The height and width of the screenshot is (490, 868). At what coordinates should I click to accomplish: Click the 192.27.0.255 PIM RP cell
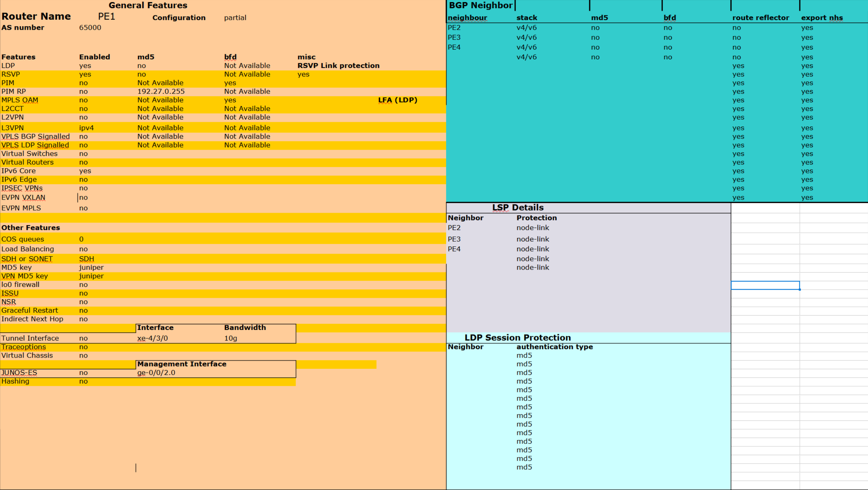click(161, 92)
